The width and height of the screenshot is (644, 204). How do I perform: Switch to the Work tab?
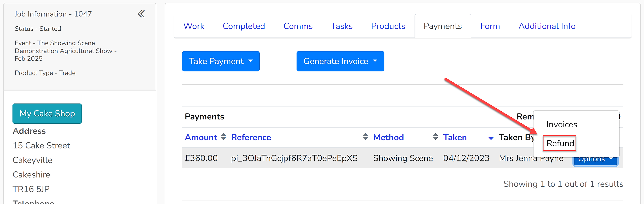pos(194,26)
